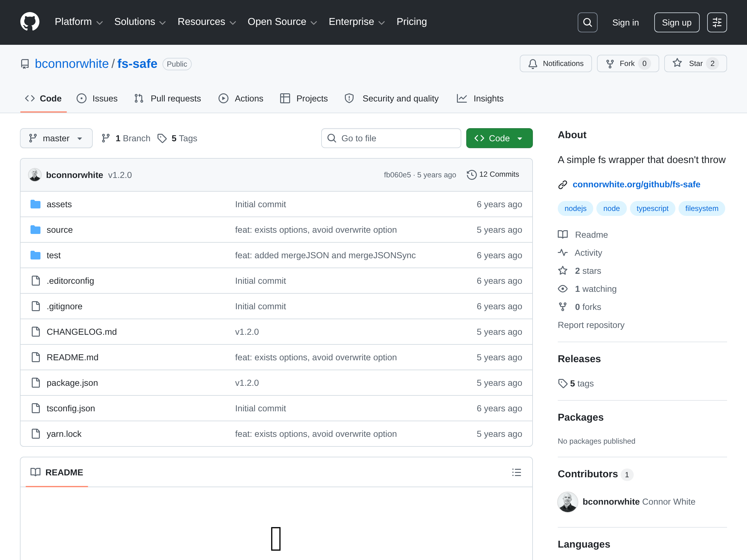
Task: Open the green Code dropdown button
Action: coord(499,138)
